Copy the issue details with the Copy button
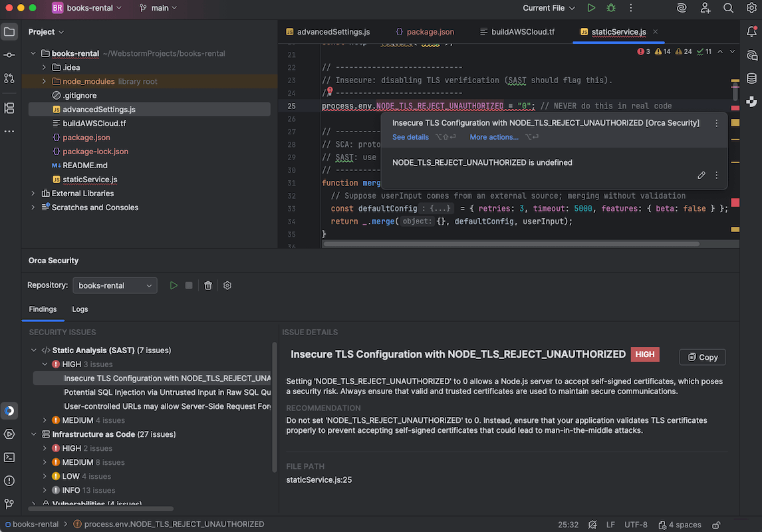Viewport: 762px width, 532px height. [x=702, y=358]
